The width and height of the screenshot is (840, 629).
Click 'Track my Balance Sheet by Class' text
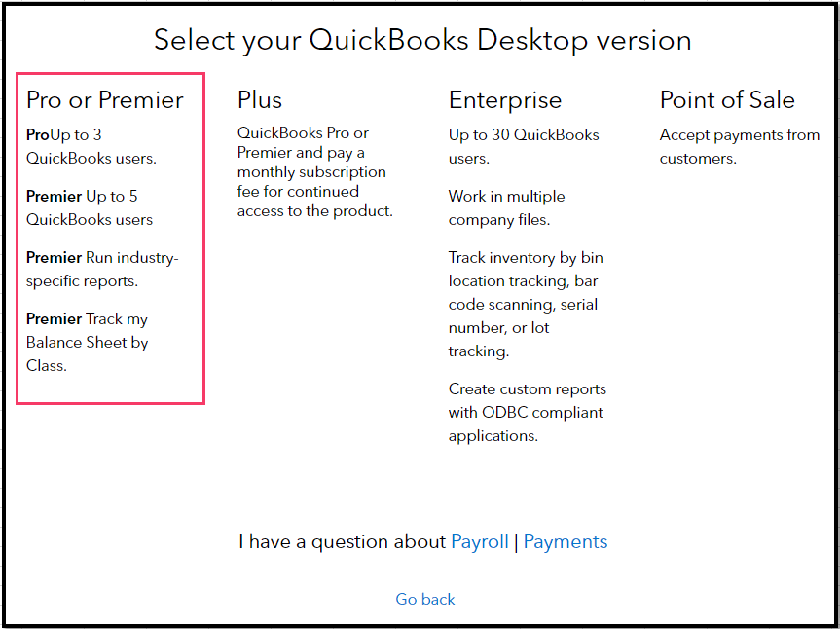pos(88,343)
